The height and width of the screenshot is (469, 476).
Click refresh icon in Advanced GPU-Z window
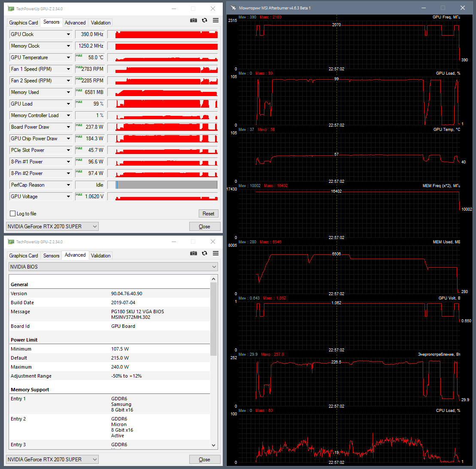tap(205, 254)
